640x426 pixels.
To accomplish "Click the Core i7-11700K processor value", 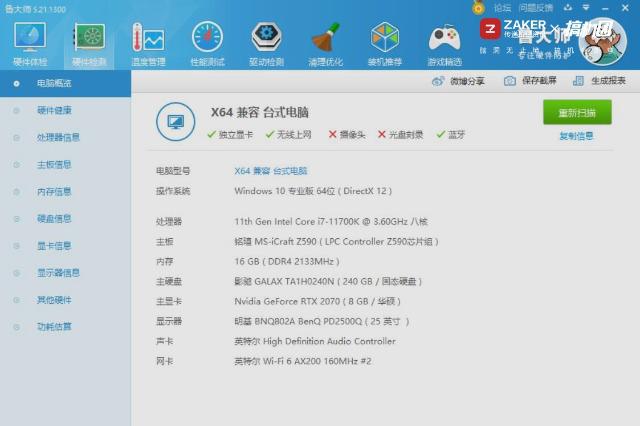I will [x=331, y=222].
